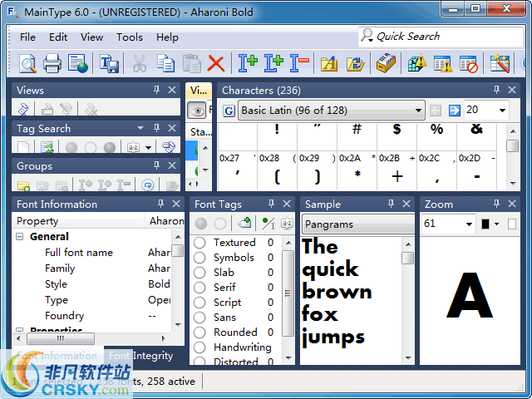The image size is (532, 399).
Task: Click the save font icon with floppy
Action: [x=109, y=63]
